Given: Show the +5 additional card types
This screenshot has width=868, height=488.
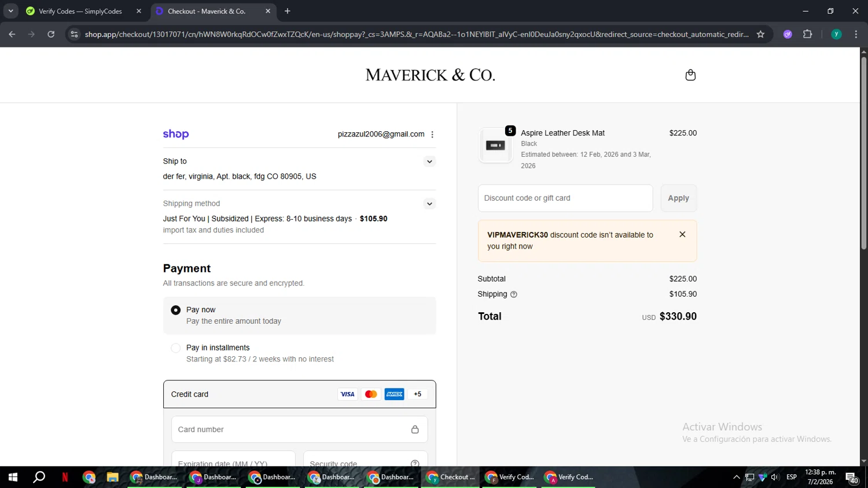Looking at the screenshot, I should (418, 394).
